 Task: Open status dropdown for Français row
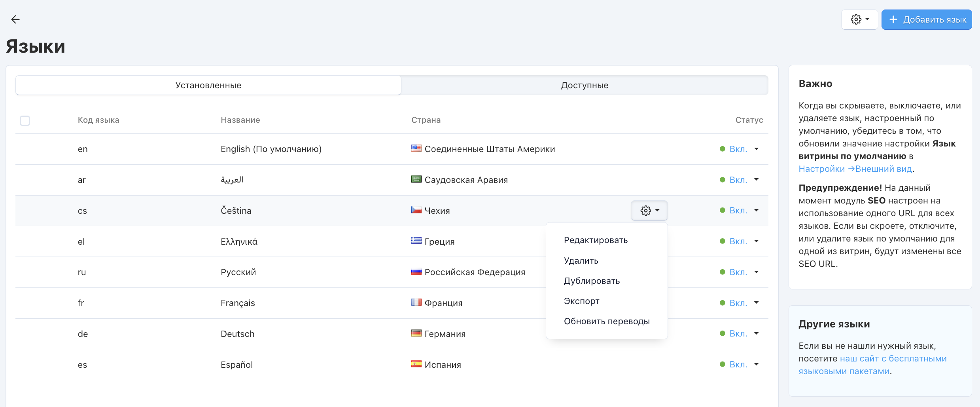click(x=756, y=303)
